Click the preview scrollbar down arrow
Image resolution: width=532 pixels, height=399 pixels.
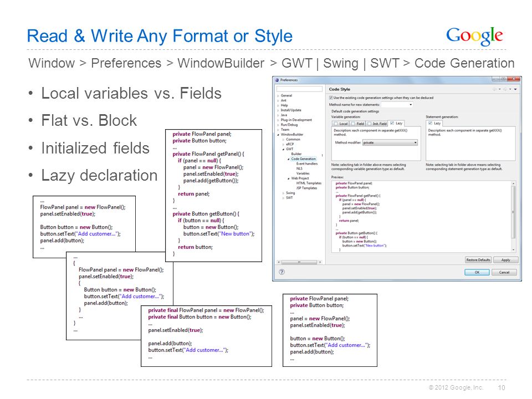point(513,250)
